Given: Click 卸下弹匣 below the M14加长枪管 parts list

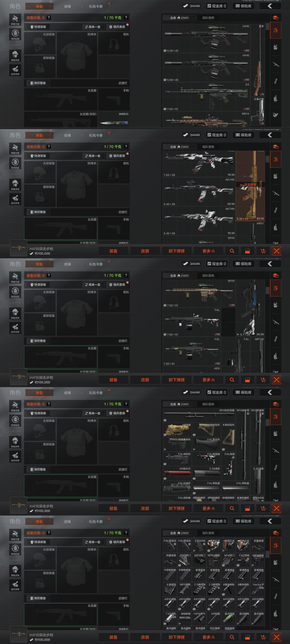Looking at the screenshot, I should coord(177,508).
